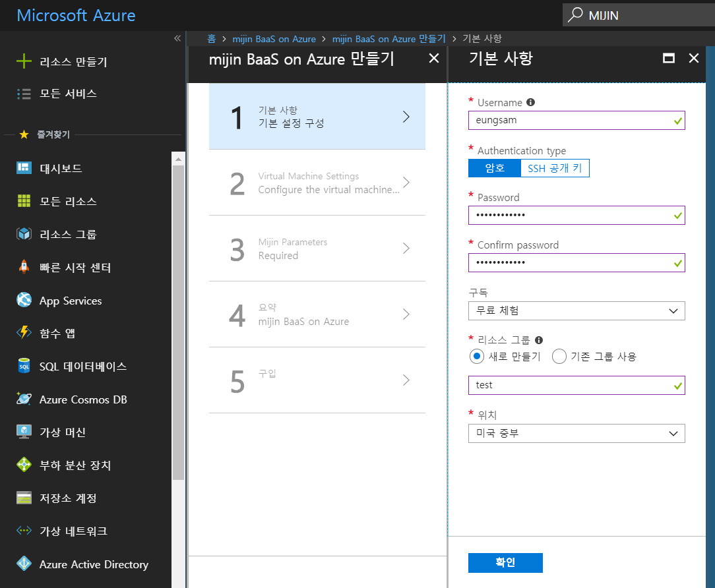The image size is (715, 588).
Task: Click the search magnifier icon
Action: 575,15
